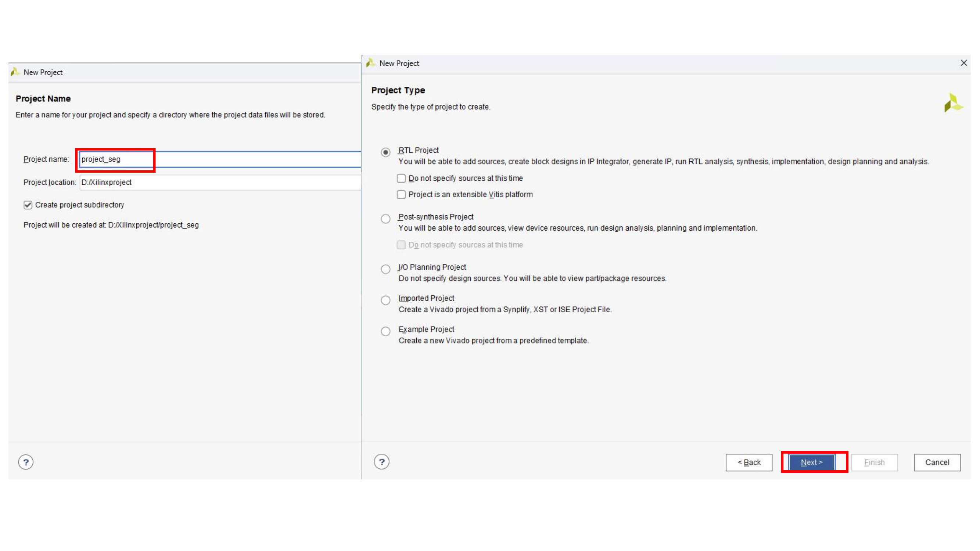The width and height of the screenshot is (980, 551).
Task: Uncheck Create project subdirectory
Action: click(28, 205)
